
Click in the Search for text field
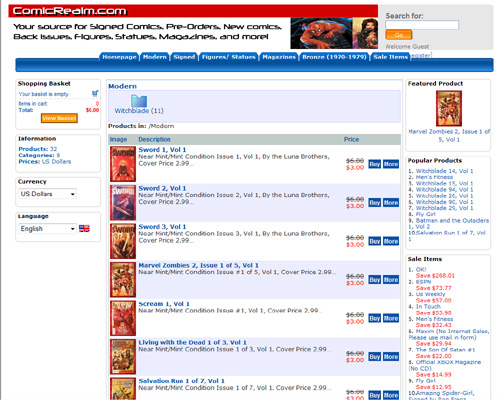pos(422,25)
